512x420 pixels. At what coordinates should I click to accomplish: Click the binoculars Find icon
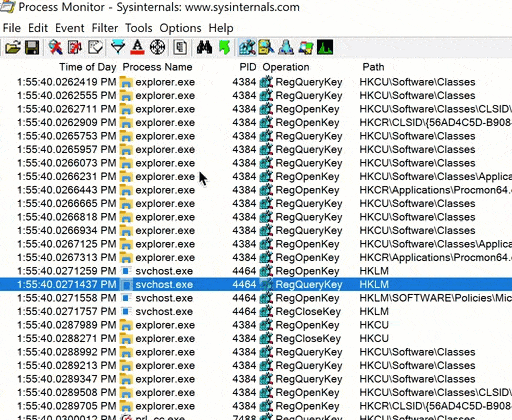(204, 48)
